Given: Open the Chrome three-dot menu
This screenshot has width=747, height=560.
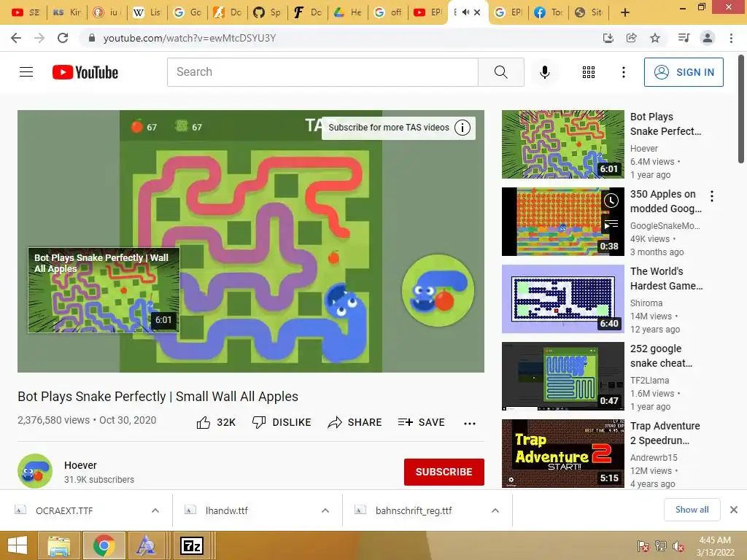Looking at the screenshot, I should (731, 38).
